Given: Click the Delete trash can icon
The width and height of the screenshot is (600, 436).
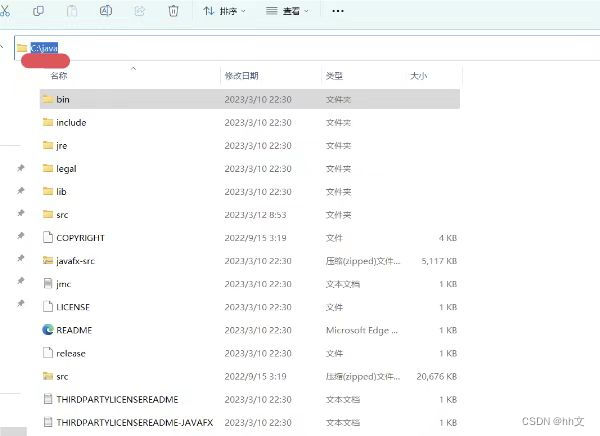Looking at the screenshot, I should [173, 11].
